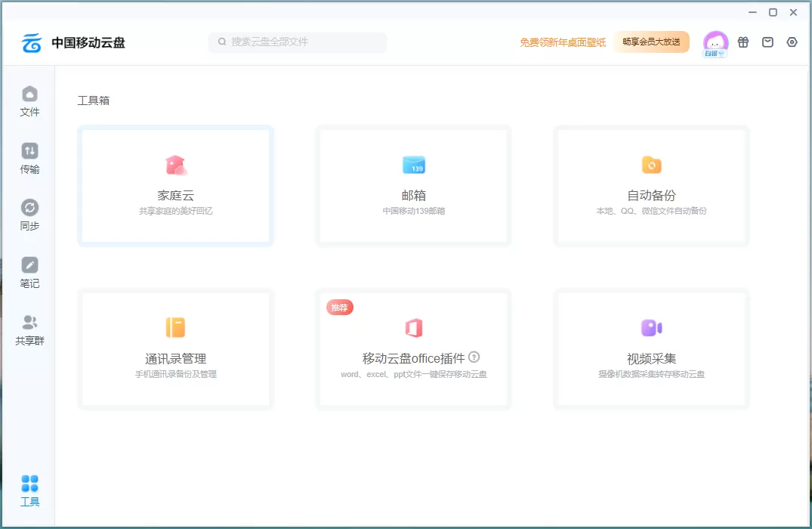Open 笔记 notes from the sidebar

coord(29,272)
